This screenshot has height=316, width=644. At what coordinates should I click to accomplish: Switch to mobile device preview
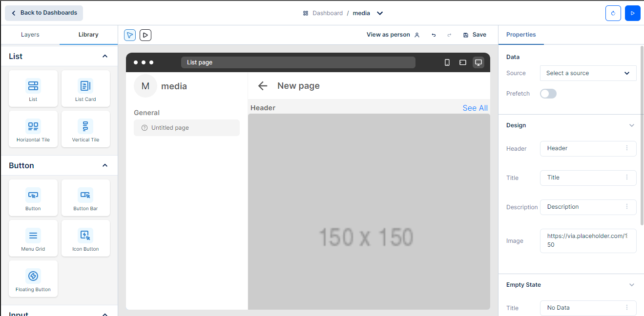pos(447,62)
